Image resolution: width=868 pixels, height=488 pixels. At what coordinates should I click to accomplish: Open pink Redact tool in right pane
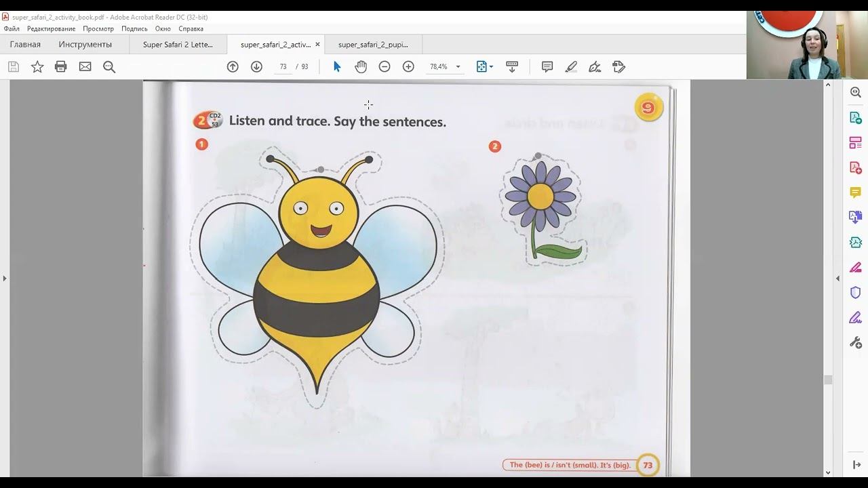point(856,267)
